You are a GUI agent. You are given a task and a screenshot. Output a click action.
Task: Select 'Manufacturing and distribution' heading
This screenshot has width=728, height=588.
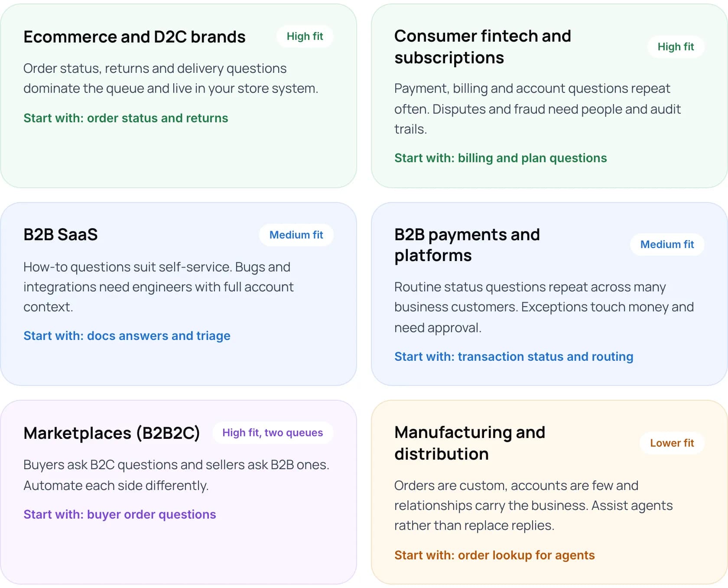pyautogui.click(x=470, y=443)
